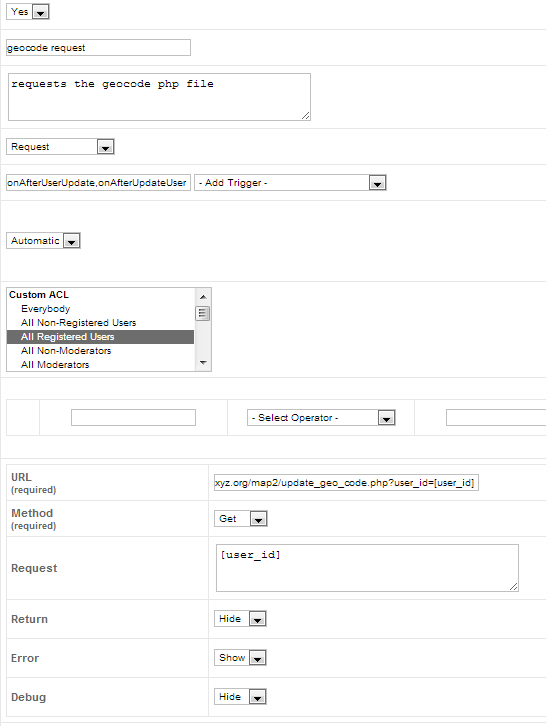Viewport: 546px width, 726px height.
Task: Click the Request [user_id] textarea
Action: pyautogui.click(x=367, y=568)
